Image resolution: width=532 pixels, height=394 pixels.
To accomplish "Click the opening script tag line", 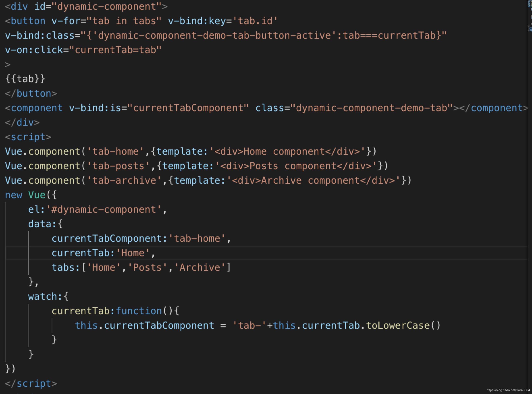I will pos(28,137).
